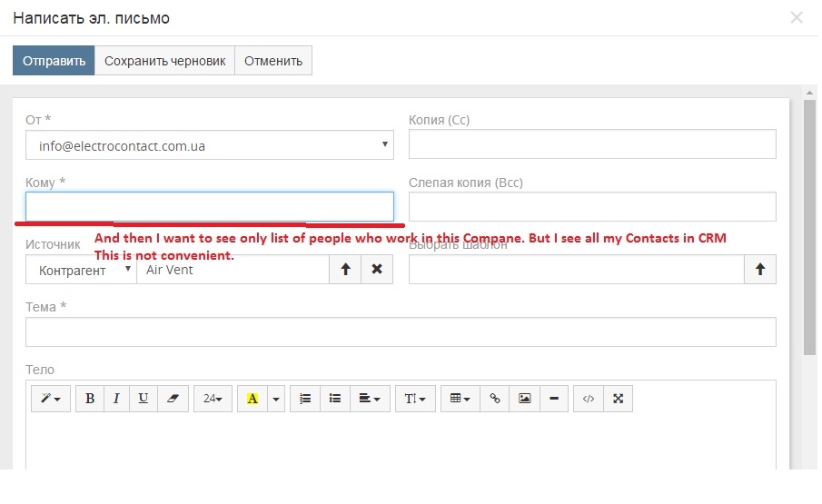Insert a picture into email body
The height and width of the screenshot is (504, 822).
pyautogui.click(x=524, y=399)
